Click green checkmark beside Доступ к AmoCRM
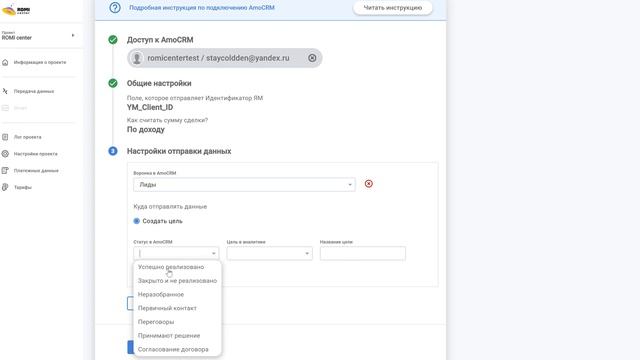640x360 pixels. pos(113,40)
